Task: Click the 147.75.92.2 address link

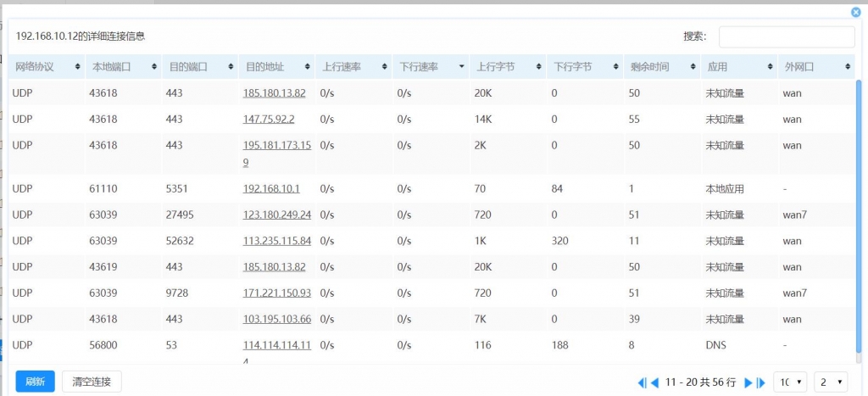Action: tap(269, 120)
